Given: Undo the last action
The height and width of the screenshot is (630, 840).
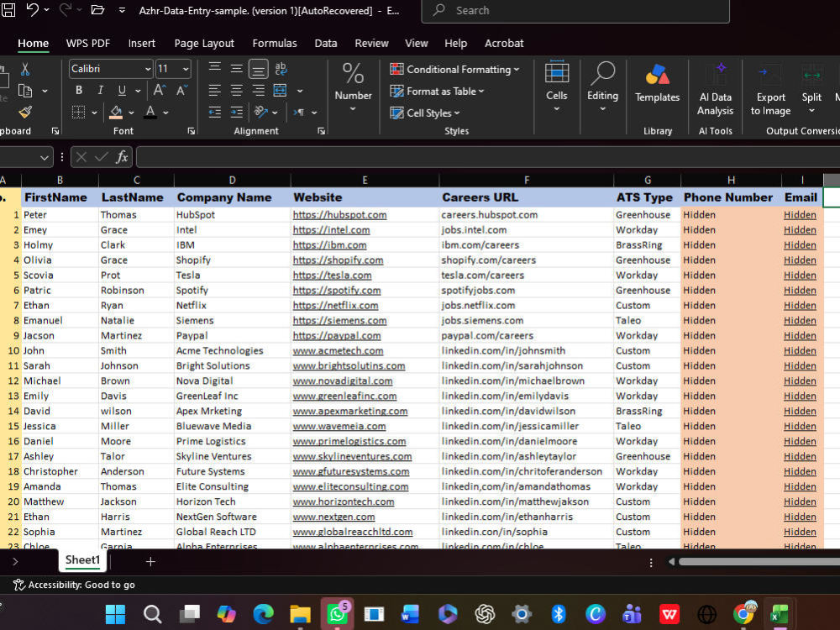Looking at the screenshot, I should click(x=32, y=9).
